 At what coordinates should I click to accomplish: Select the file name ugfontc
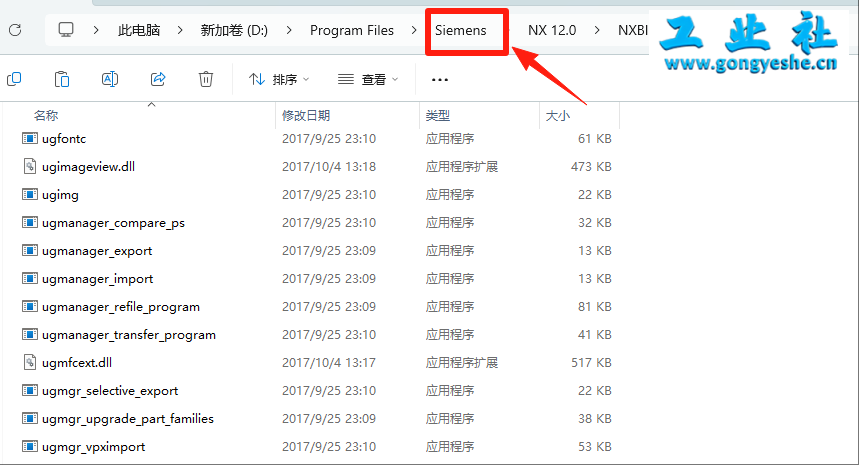tap(64, 139)
